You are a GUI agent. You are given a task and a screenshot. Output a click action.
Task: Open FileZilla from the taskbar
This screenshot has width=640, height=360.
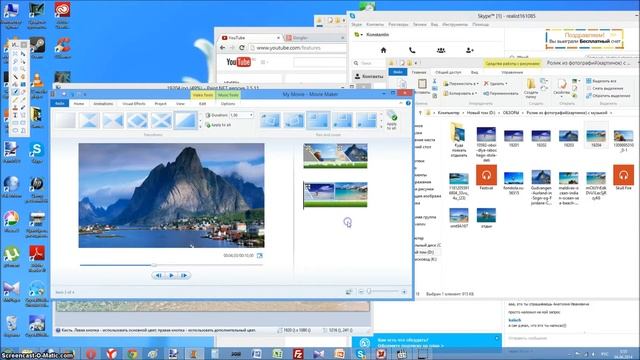tap(298, 353)
